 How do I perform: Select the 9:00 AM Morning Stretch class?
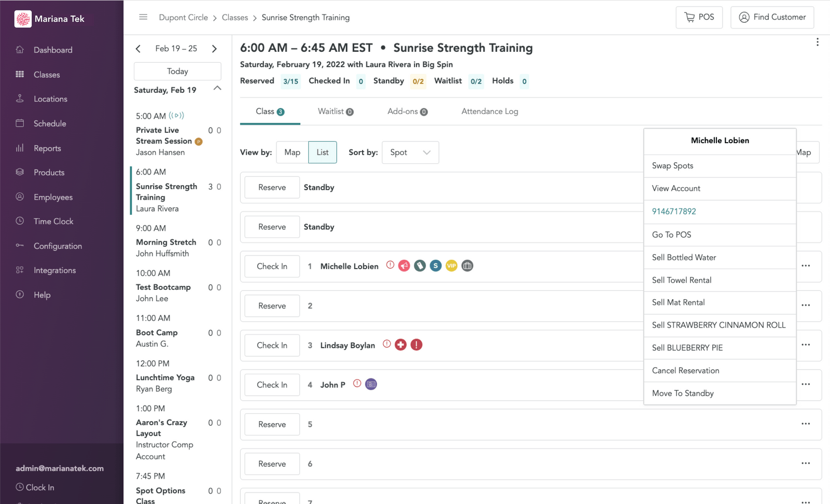pyautogui.click(x=166, y=242)
